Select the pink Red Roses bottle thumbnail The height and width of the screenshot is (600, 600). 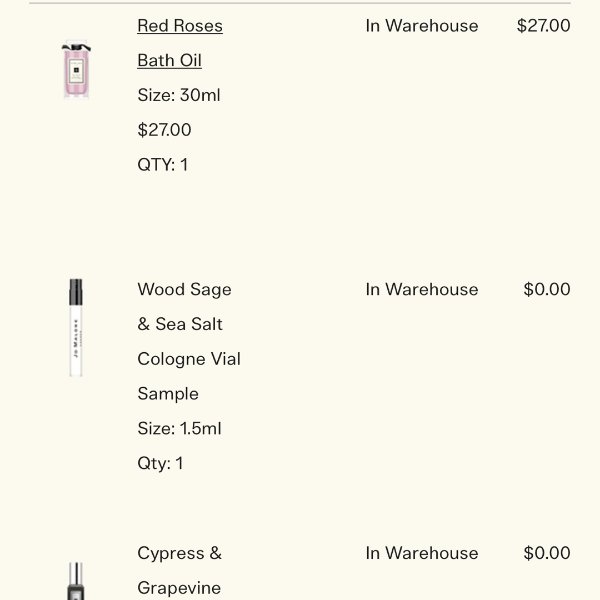click(x=76, y=70)
